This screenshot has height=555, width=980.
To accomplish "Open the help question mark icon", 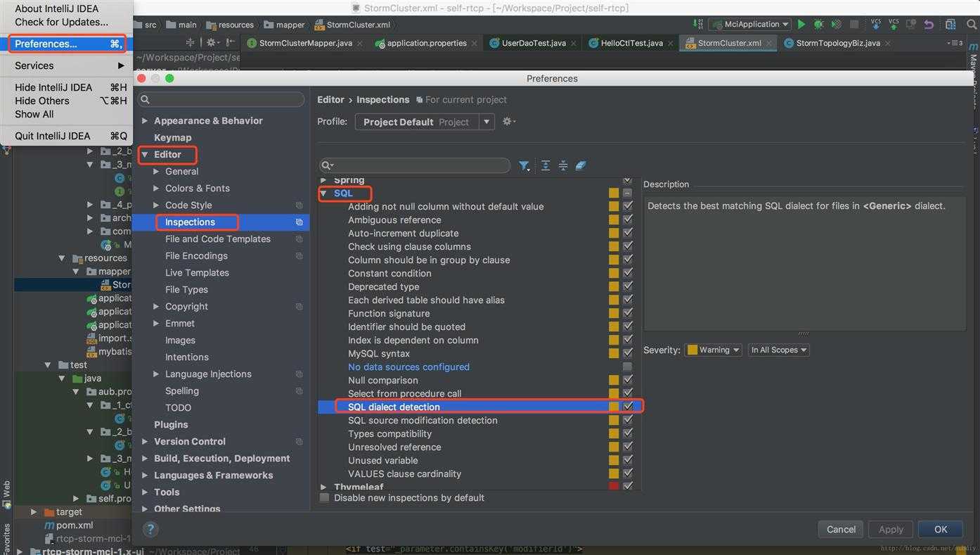I will 150,529.
